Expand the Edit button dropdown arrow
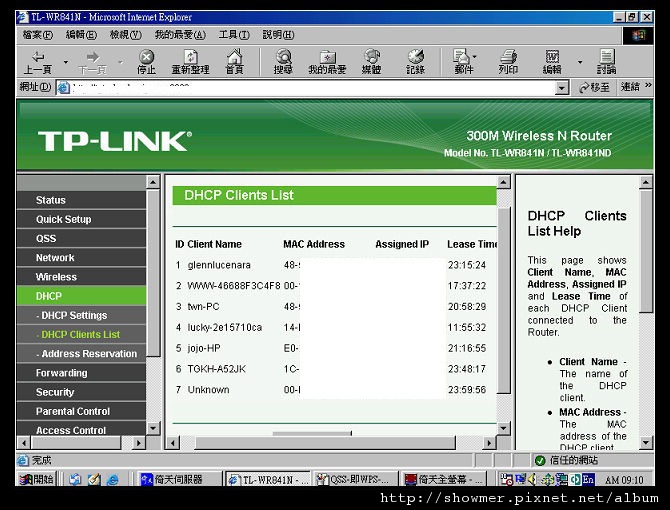This screenshot has width=670, height=510. (x=580, y=62)
